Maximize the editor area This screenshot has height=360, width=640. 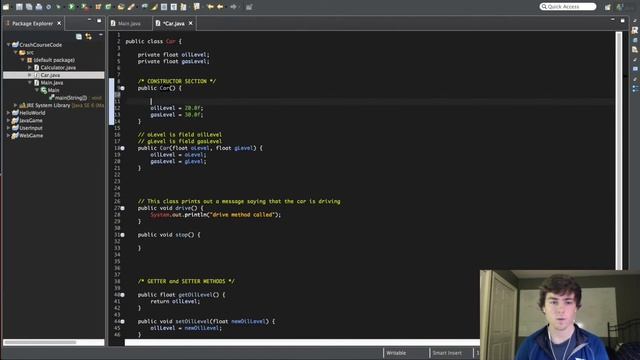click(622, 20)
